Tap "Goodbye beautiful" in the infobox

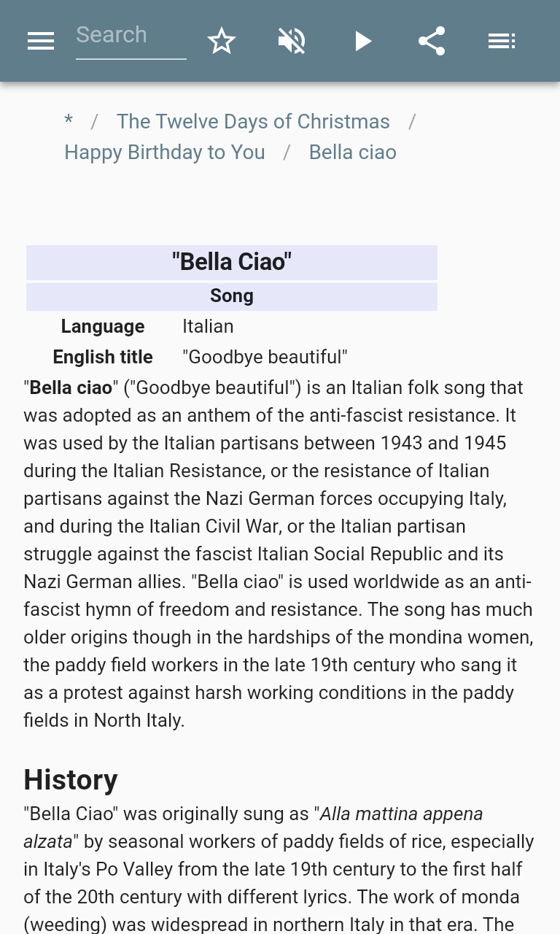point(265,357)
